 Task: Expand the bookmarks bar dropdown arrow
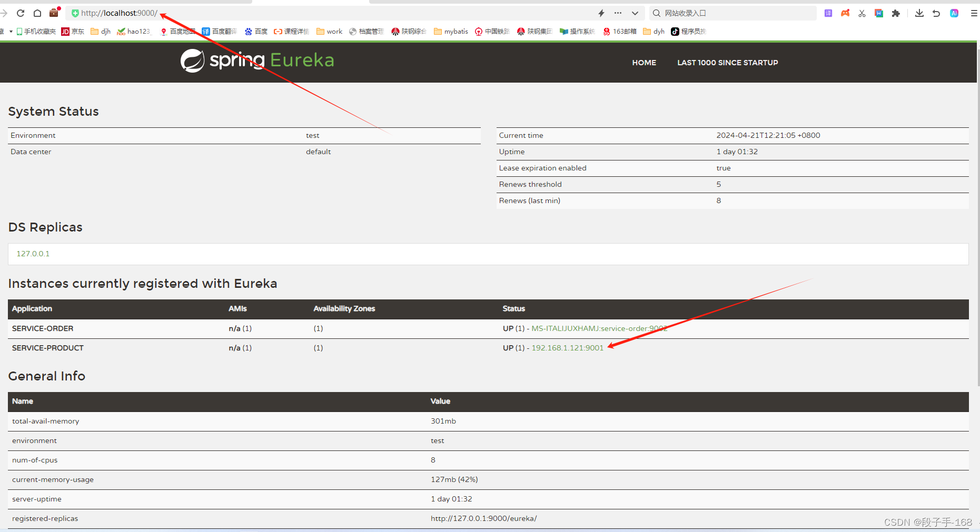point(11,32)
